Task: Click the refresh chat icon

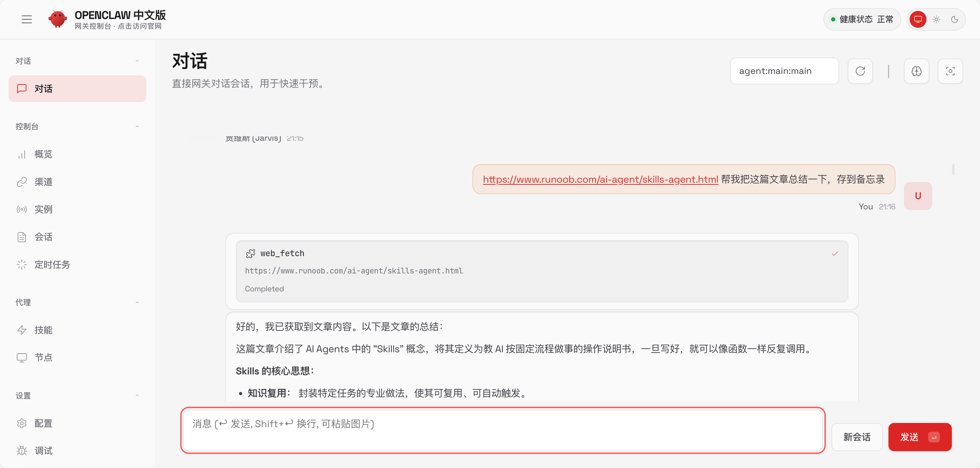Action: point(860,71)
